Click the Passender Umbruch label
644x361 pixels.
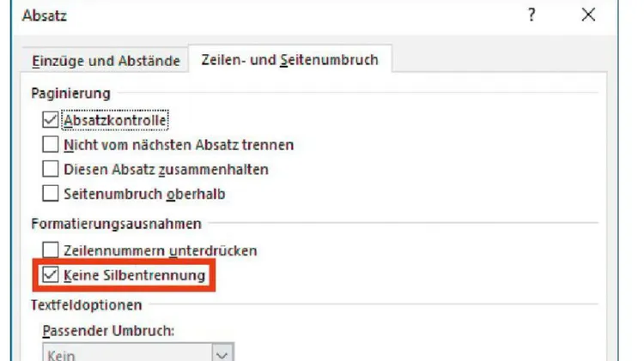pos(108,331)
